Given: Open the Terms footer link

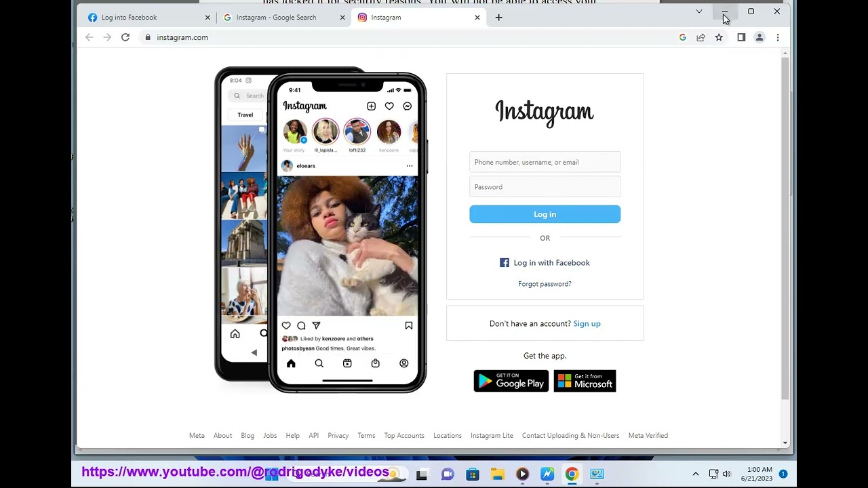Looking at the screenshot, I should pos(366,436).
